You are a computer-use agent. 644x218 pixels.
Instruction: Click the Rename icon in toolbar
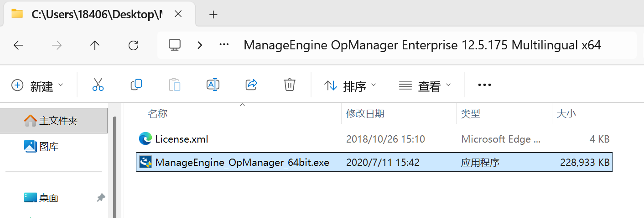point(213,85)
